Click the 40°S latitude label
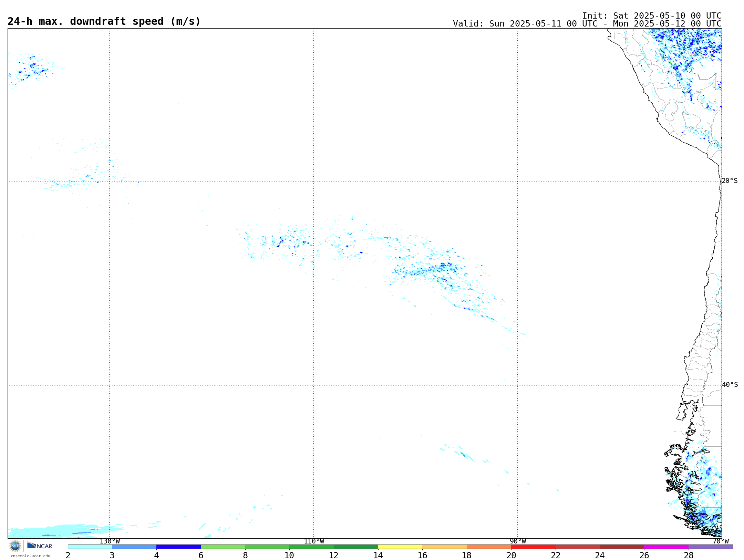Image resolution: width=744 pixels, height=560 pixels. [730, 385]
